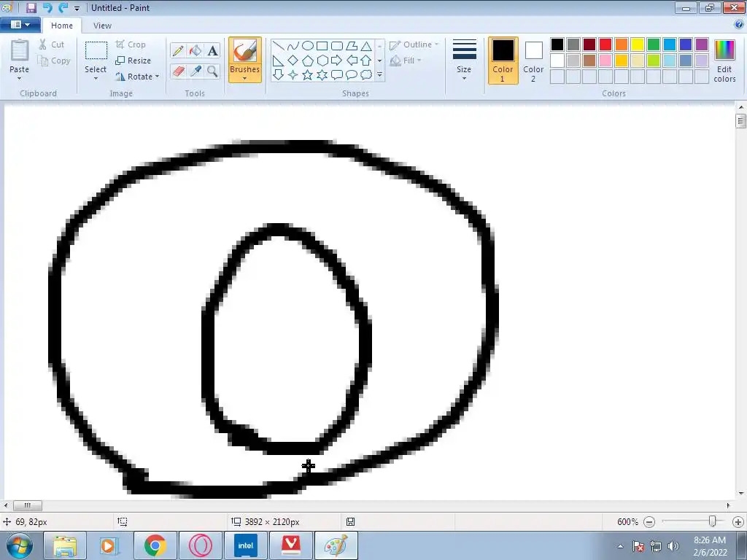Select the Magnifier tool
747x560 pixels.
click(x=212, y=71)
